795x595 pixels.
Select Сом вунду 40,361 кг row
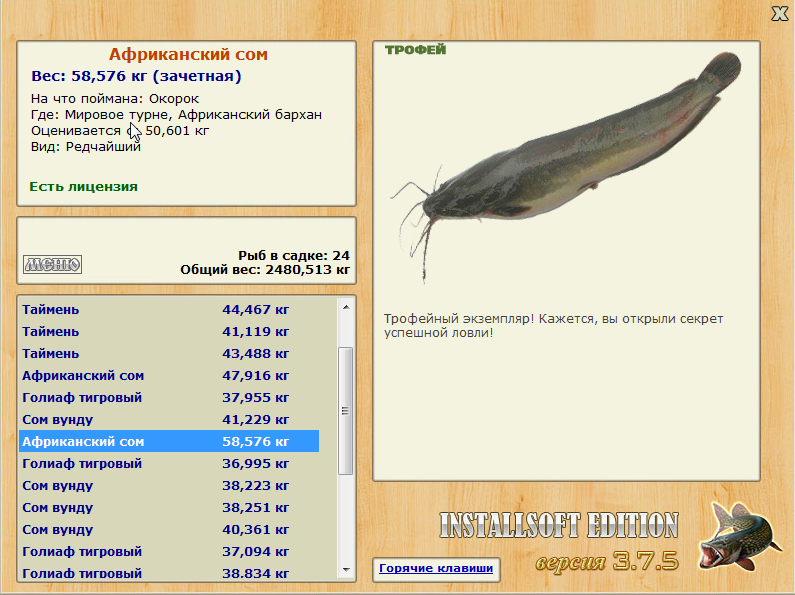pos(169,530)
